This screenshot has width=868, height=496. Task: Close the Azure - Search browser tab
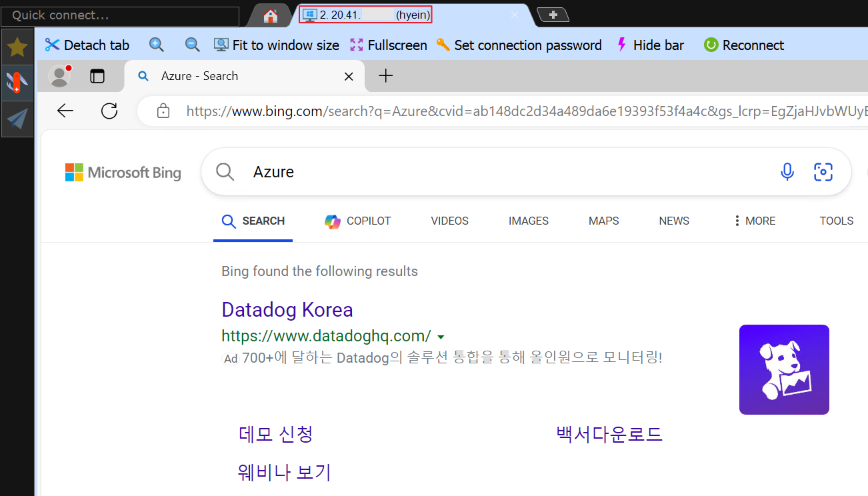point(349,77)
